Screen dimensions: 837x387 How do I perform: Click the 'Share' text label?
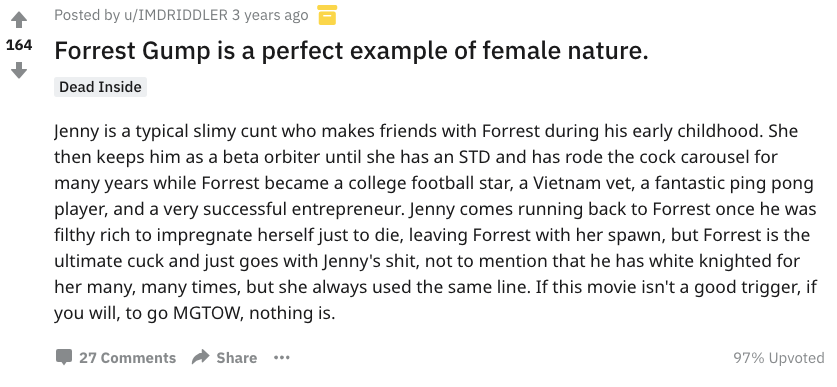[x=236, y=358]
